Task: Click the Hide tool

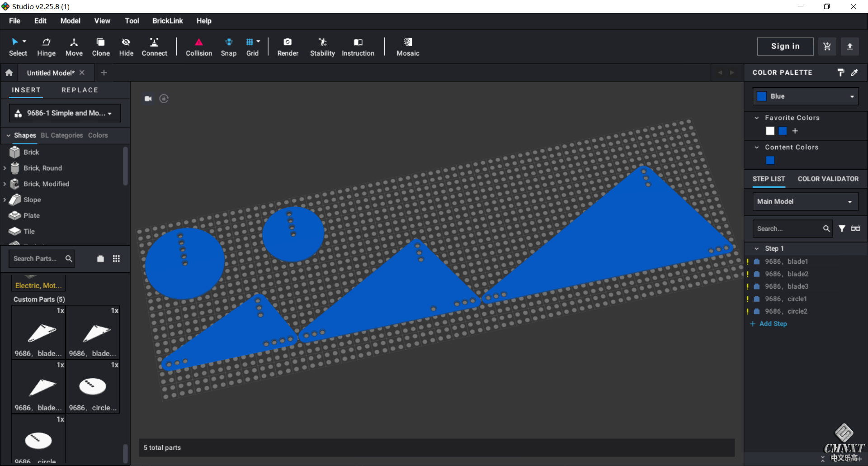Action: [126, 47]
